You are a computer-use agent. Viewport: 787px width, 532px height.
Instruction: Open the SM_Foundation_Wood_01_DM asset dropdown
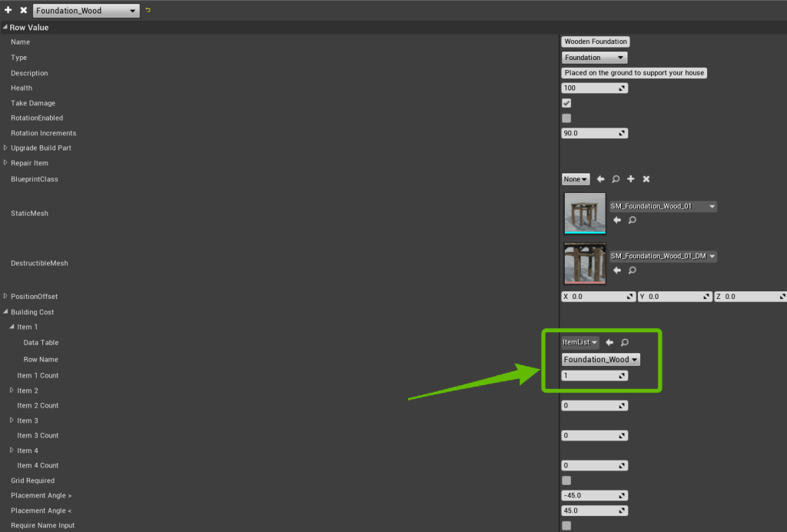point(662,257)
